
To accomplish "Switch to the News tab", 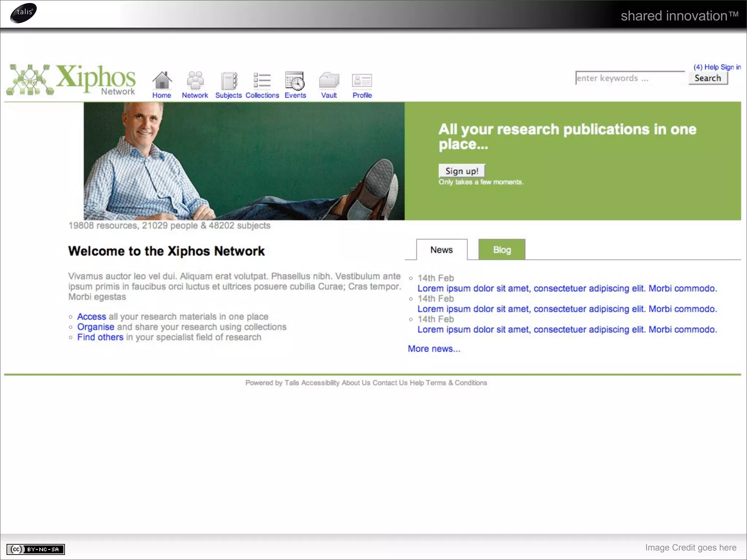I will coord(441,250).
